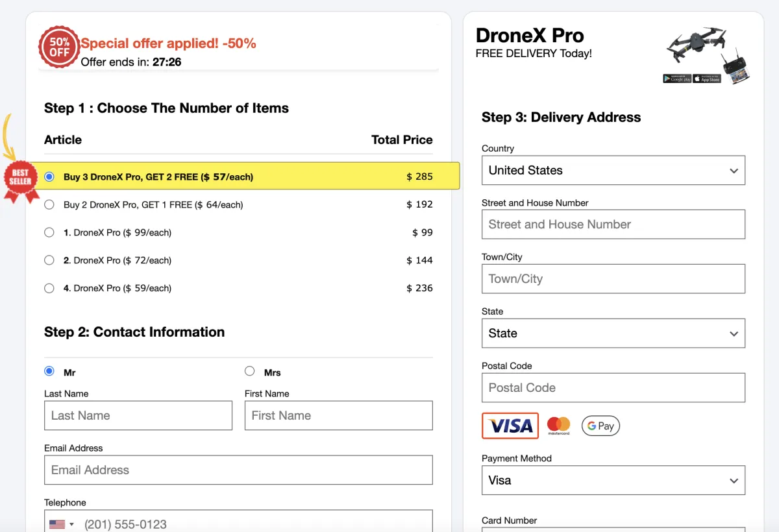Image resolution: width=779 pixels, height=532 pixels.
Task: Focus the Email Address field
Action: [x=238, y=470]
